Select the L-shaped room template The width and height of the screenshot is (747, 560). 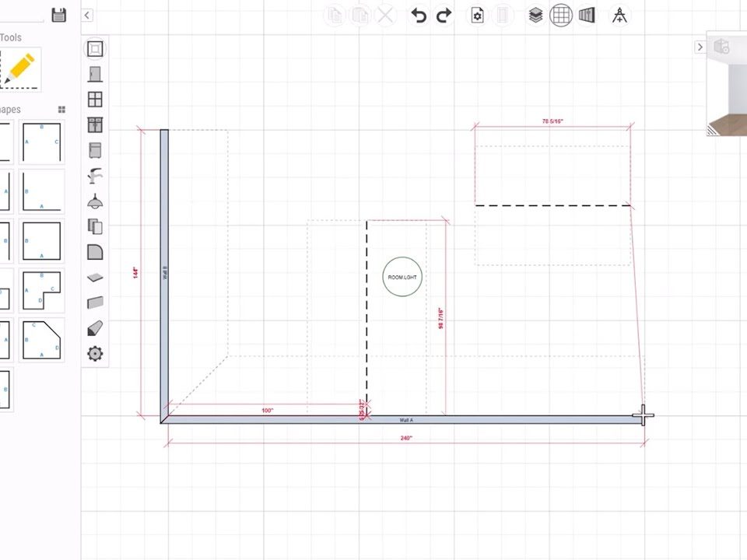[42, 292]
